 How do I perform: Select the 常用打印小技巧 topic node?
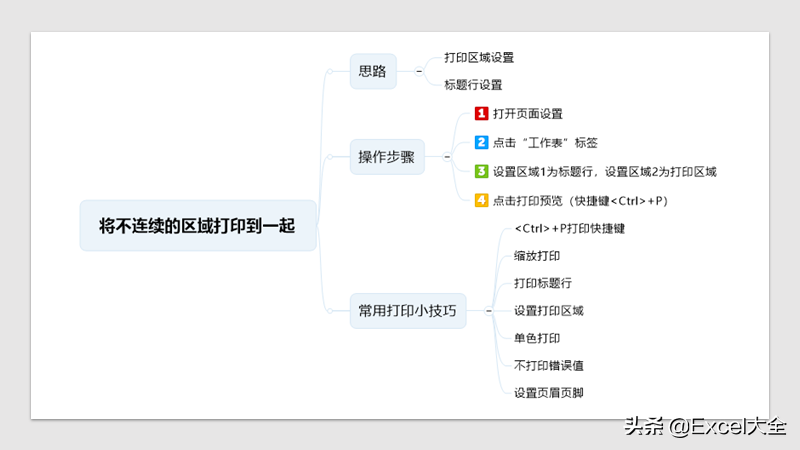[408, 311]
